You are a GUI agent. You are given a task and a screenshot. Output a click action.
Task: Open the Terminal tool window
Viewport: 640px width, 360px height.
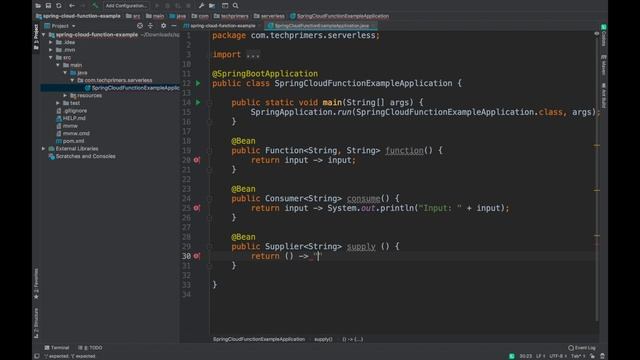[57, 348]
